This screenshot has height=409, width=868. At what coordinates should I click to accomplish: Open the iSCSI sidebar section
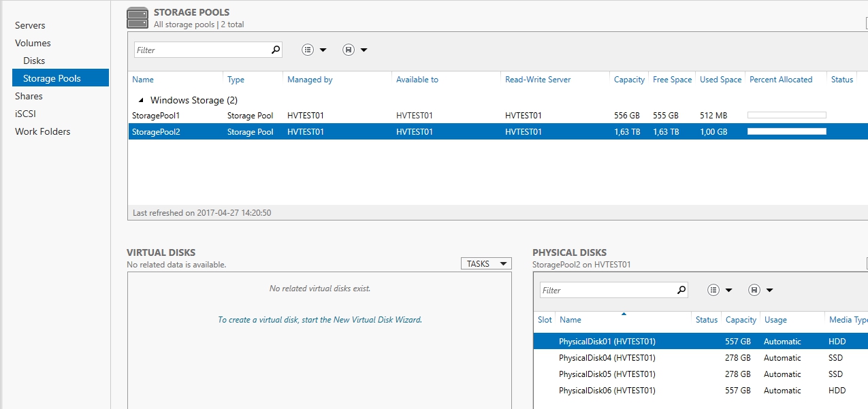(27, 114)
